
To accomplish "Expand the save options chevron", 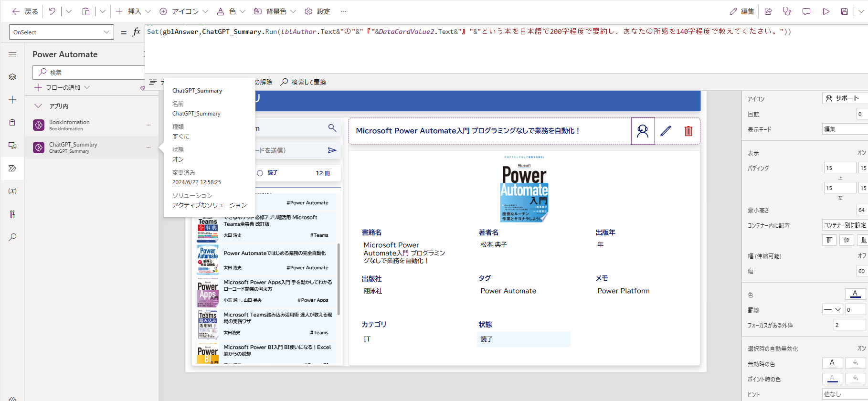I will (x=861, y=11).
